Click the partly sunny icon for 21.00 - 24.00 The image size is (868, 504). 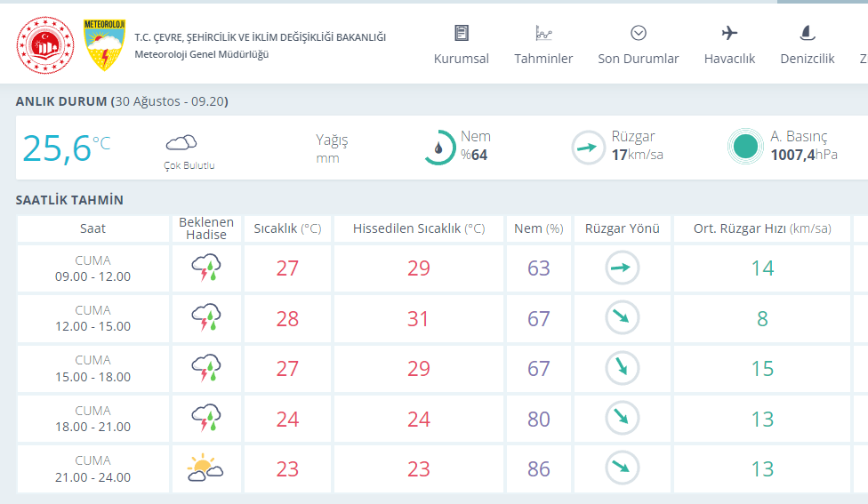tap(205, 468)
